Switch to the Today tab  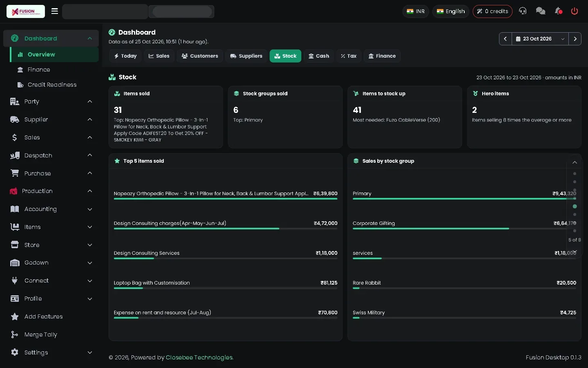point(125,56)
